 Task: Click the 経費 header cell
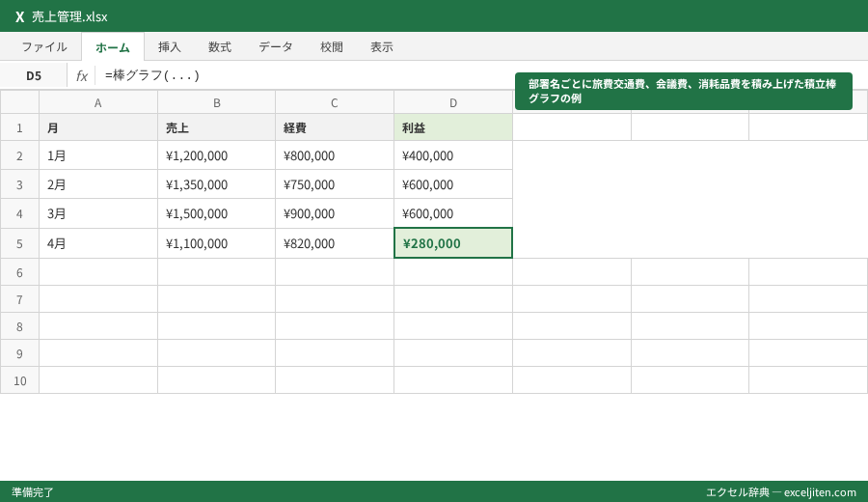[335, 127]
